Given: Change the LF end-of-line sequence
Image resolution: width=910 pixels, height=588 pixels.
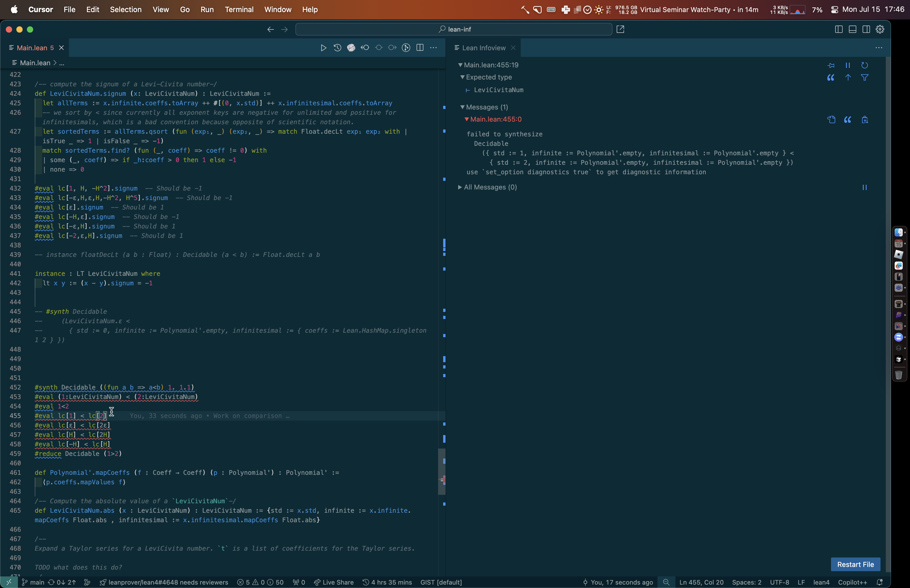Looking at the screenshot, I should coord(801,582).
